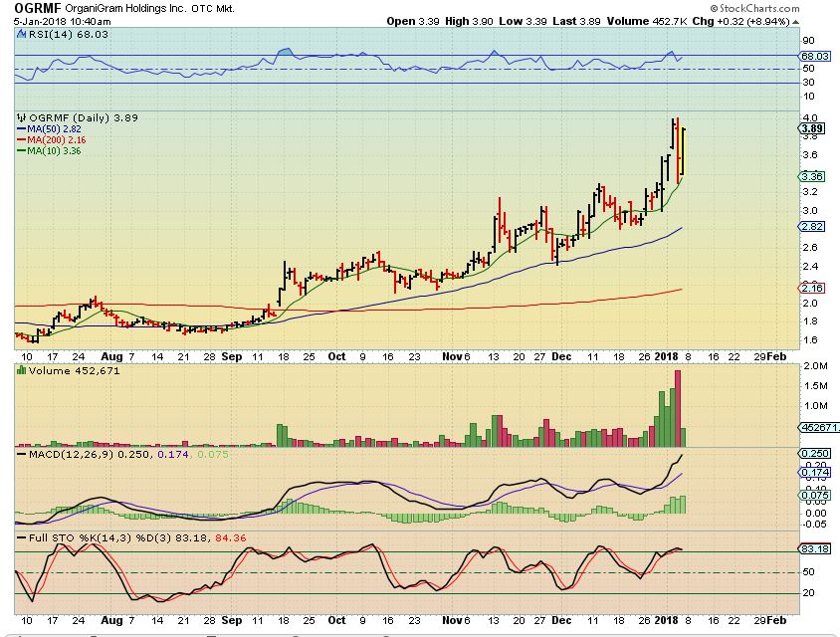Click the boxed 3.36 ten-day average tag
840x637 pixels.
pyautogui.click(x=812, y=176)
